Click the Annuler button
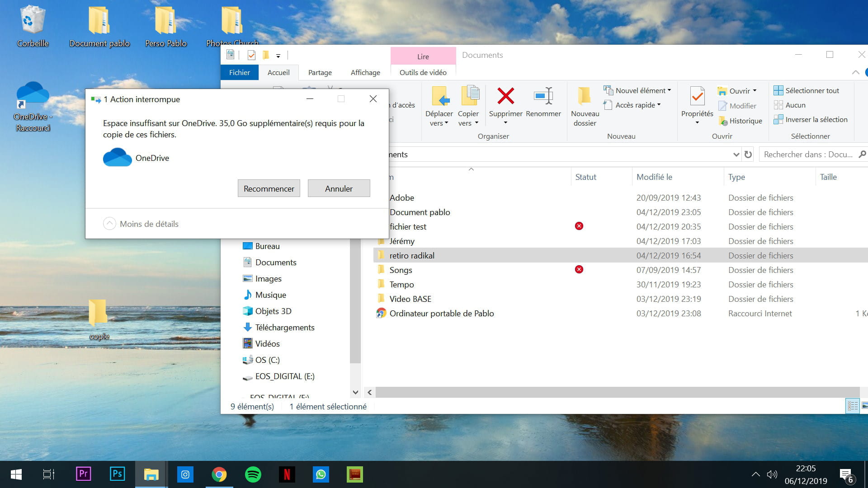This screenshot has height=488, width=868. click(x=339, y=188)
